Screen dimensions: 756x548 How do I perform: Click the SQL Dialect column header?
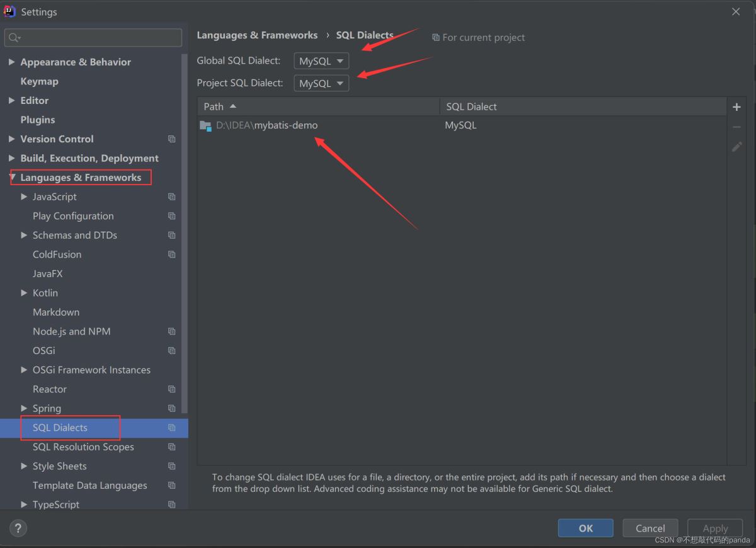583,106
